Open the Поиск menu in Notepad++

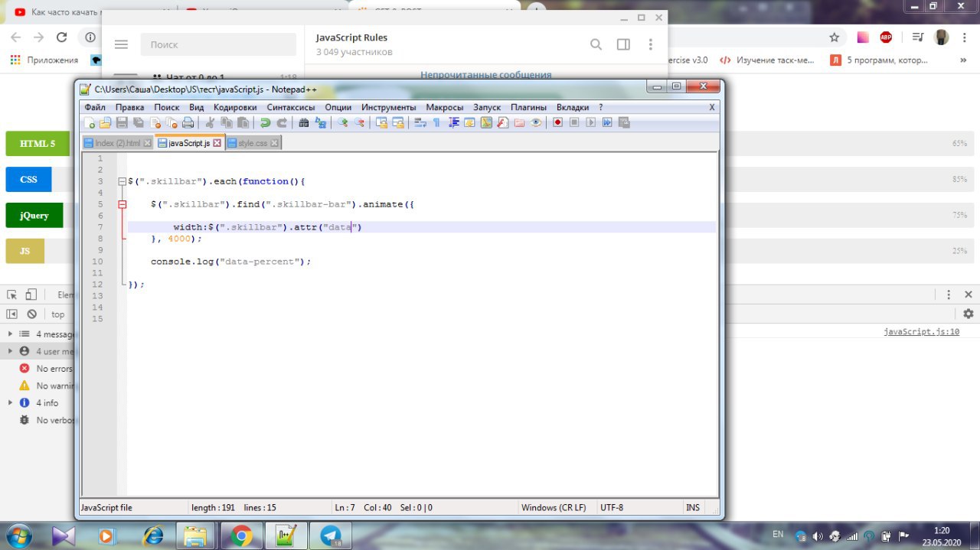point(167,107)
